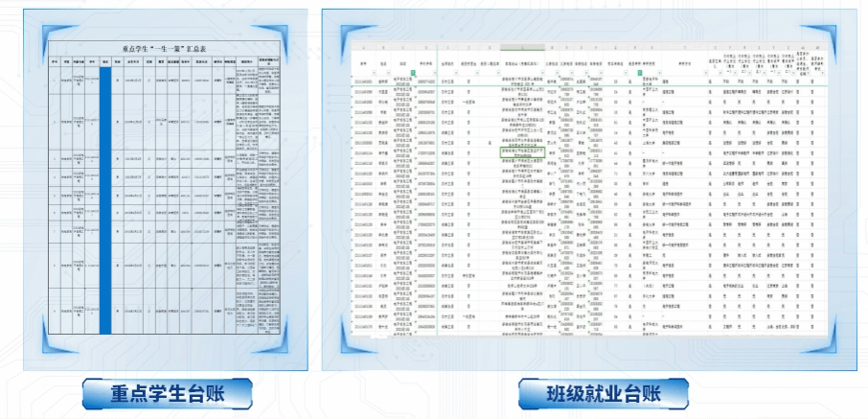Open the class employment spreadsheet thumbnail
Screen dimensions: 868x419
click(589, 187)
